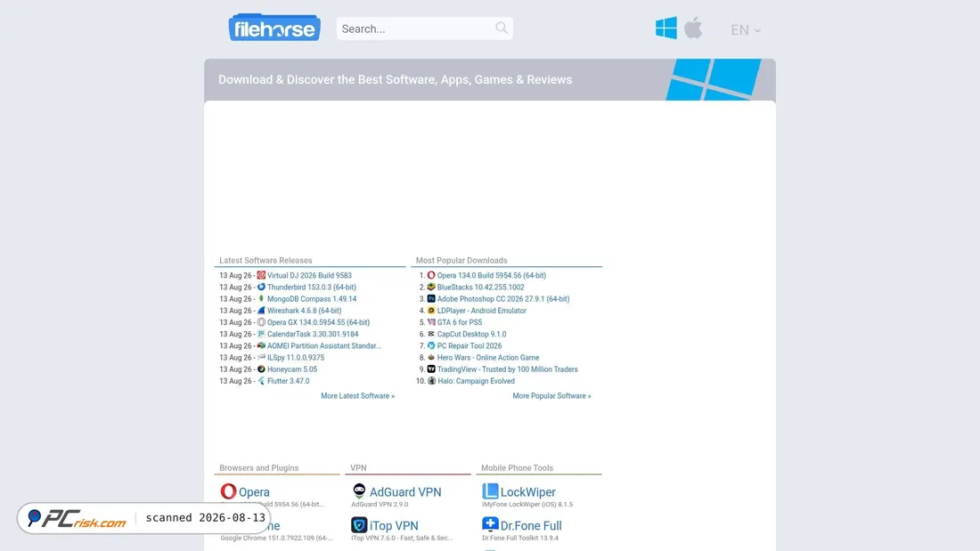The image size is (980, 551).
Task: Open Opera 134.0 Build 5954.56 link
Action: 491,276
